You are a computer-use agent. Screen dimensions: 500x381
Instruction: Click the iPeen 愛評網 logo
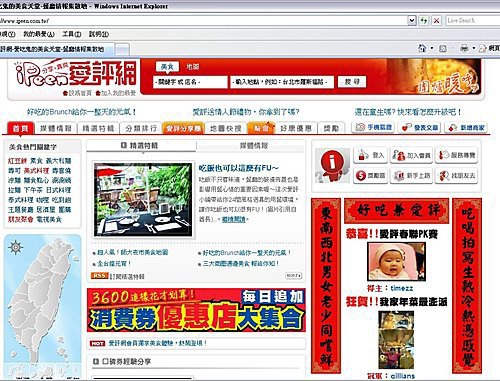[76, 74]
